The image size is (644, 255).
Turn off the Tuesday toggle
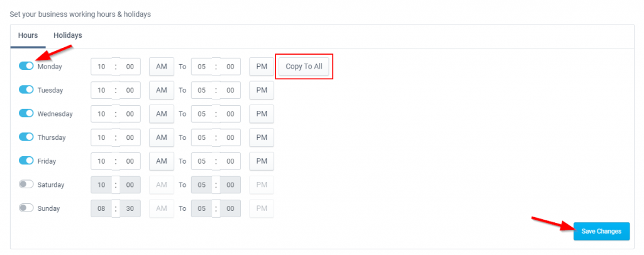pos(26,89)
